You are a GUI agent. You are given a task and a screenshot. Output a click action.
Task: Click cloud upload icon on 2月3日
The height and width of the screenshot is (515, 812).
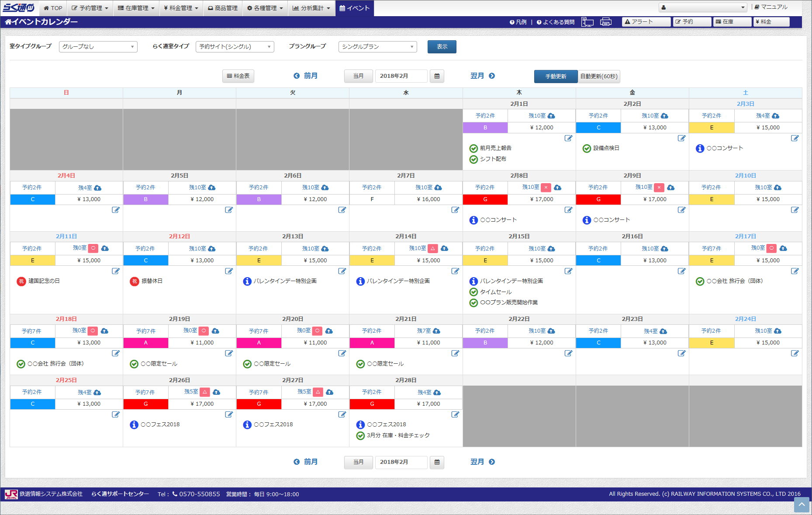(x=775, y=116)
